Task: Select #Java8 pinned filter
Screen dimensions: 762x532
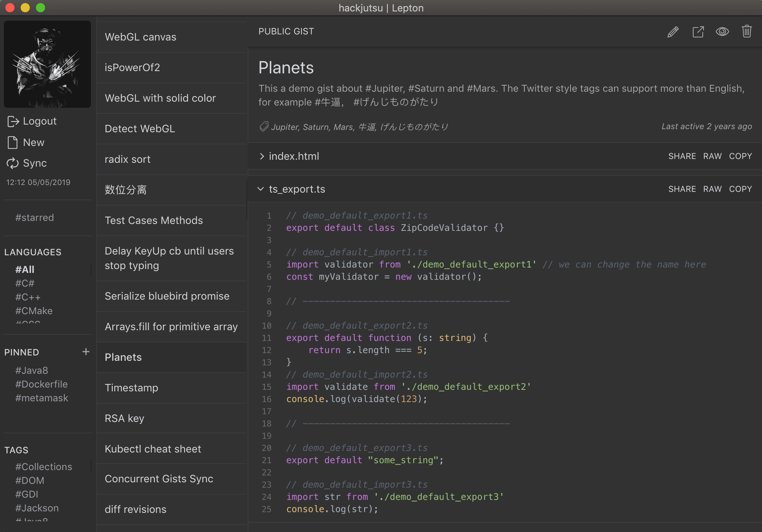Action: pos(33,369)
